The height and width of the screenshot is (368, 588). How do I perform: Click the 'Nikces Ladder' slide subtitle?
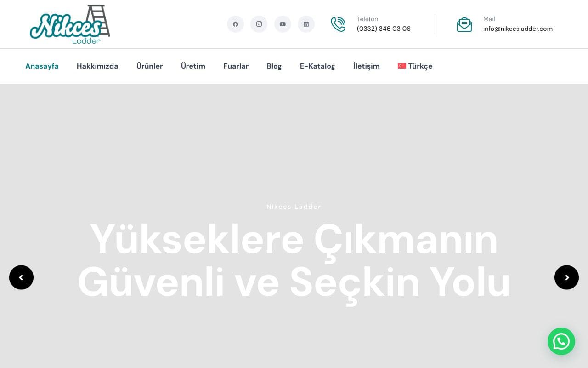click(294, 207)
